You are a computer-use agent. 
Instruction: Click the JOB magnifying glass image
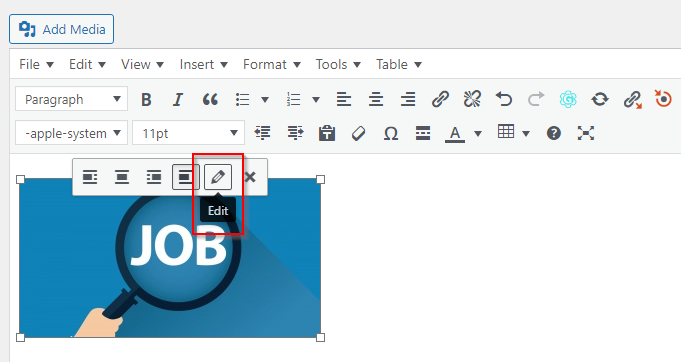(170, 258)
